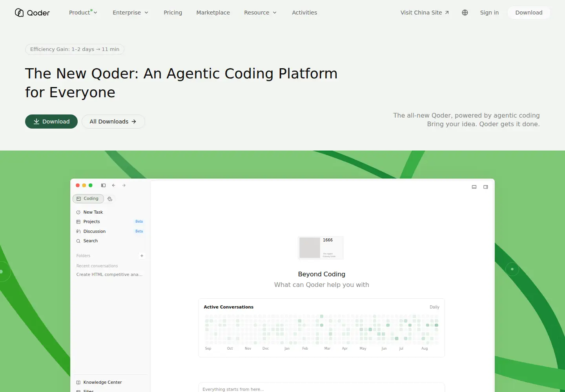Click the Knowledge Center book icon
Viewport: 565px width, 392px height.
(78, 383)
